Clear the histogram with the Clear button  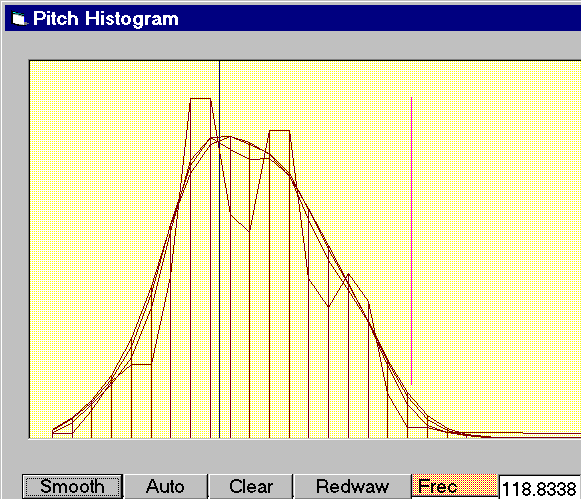[251, 486]
